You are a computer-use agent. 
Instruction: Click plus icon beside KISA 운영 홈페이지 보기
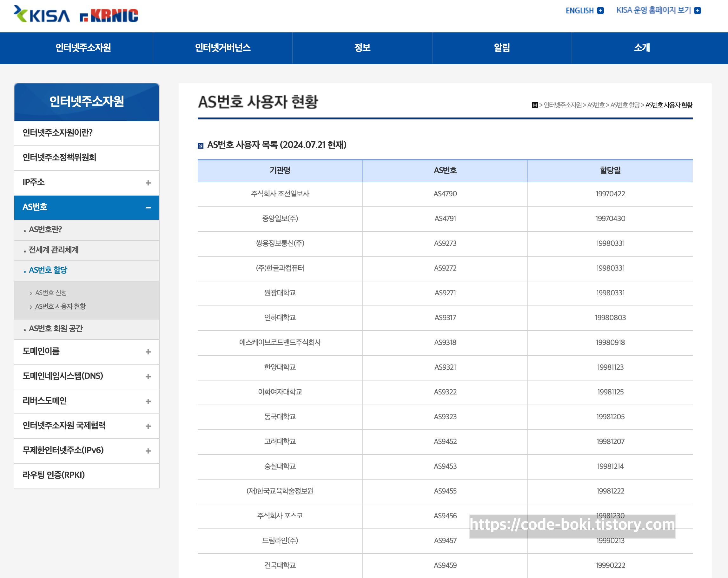point(698,10)
